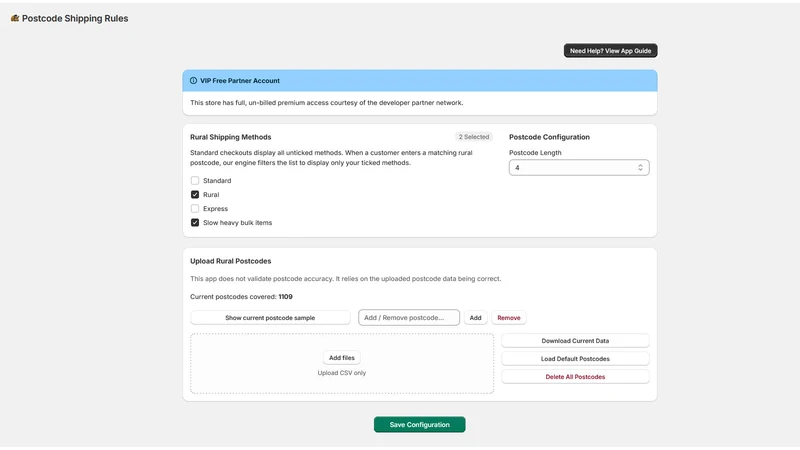Show current postcode sample

[270, 317]
